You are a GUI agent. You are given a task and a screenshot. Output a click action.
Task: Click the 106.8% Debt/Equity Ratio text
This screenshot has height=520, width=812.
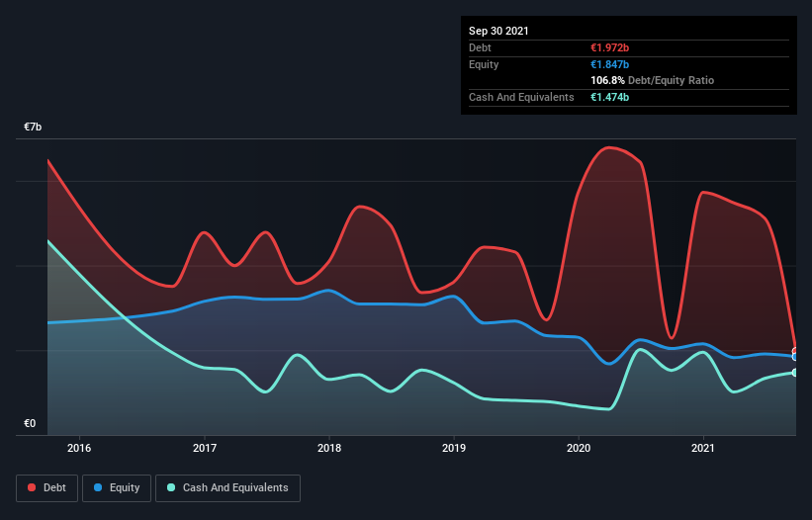(653, 81)
